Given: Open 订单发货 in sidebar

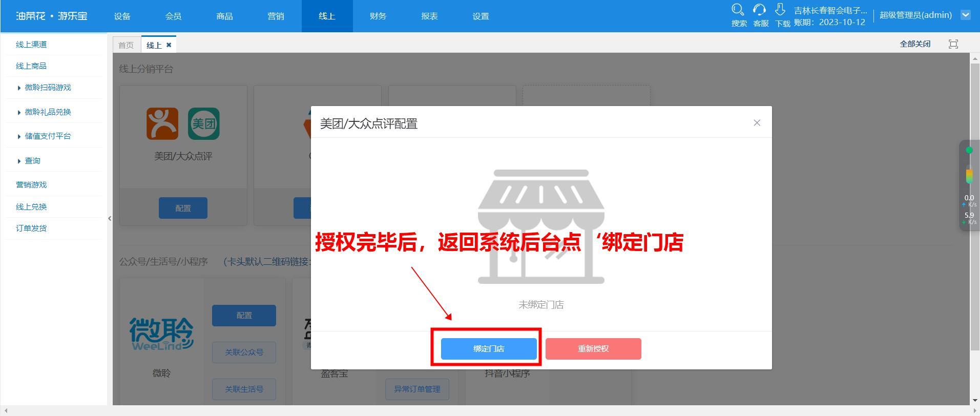Looking at the screenshot, I should point(31,228).
